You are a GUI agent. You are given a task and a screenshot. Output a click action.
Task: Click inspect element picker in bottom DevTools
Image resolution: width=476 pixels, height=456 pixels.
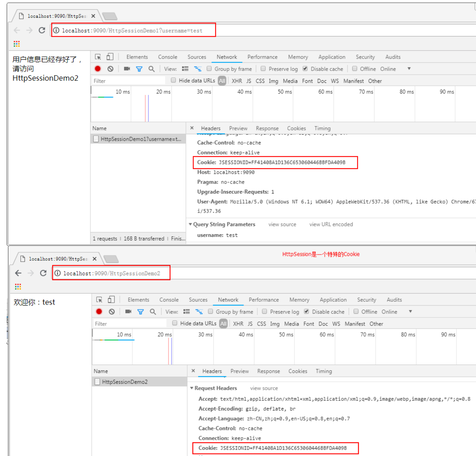coord(99,300)
